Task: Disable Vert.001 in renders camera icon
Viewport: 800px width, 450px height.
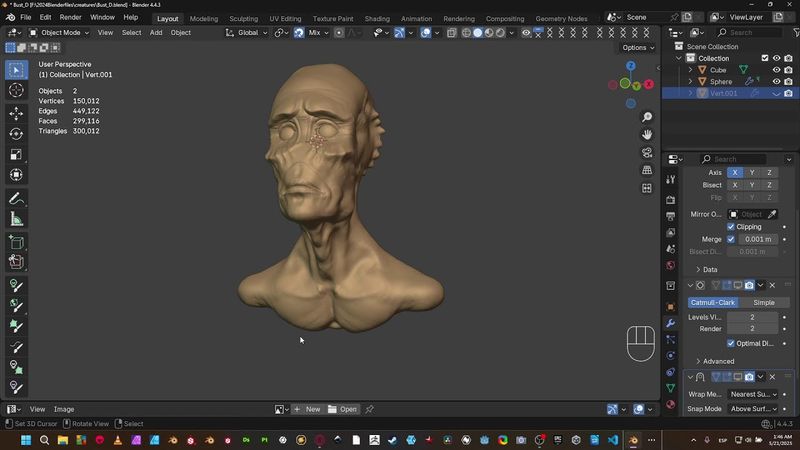Action: tap(788, 93)
